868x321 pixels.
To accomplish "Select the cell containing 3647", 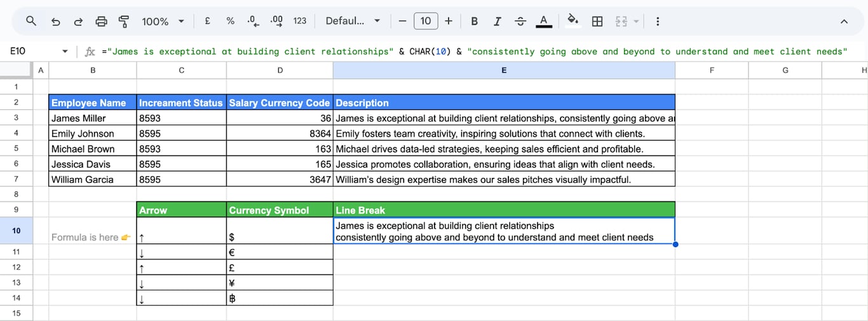I will tap(280, 179).
